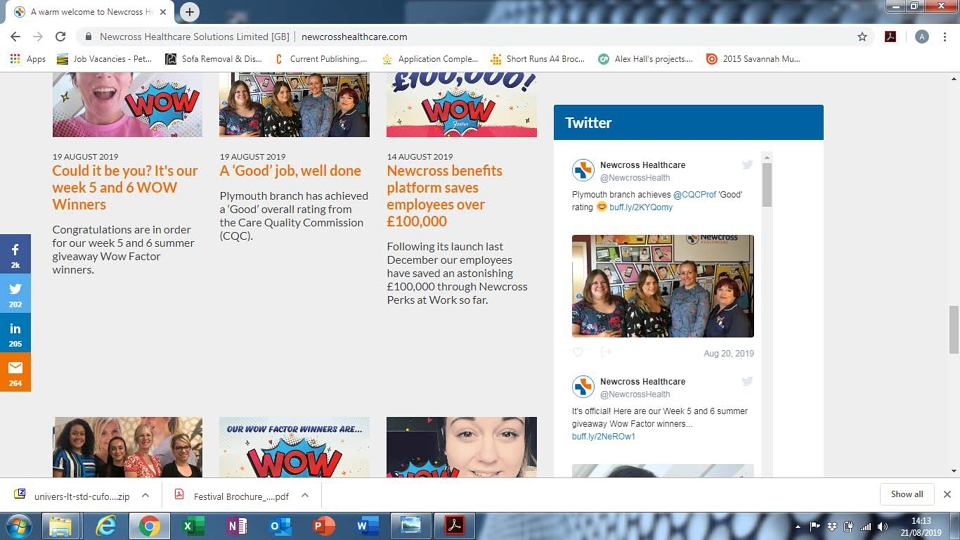960x540 pixels.
Task: Open the Chrome profile avatar
Action: (921, 37)
